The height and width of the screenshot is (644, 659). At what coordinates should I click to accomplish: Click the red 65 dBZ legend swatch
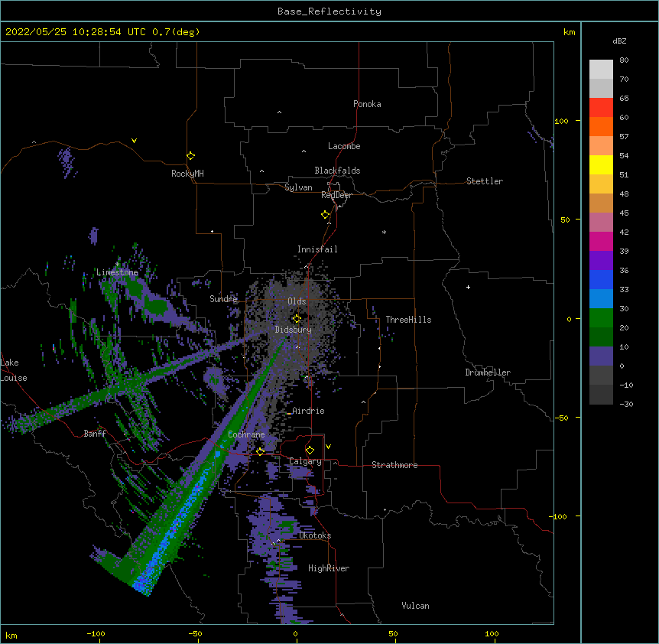pos(601,107)
